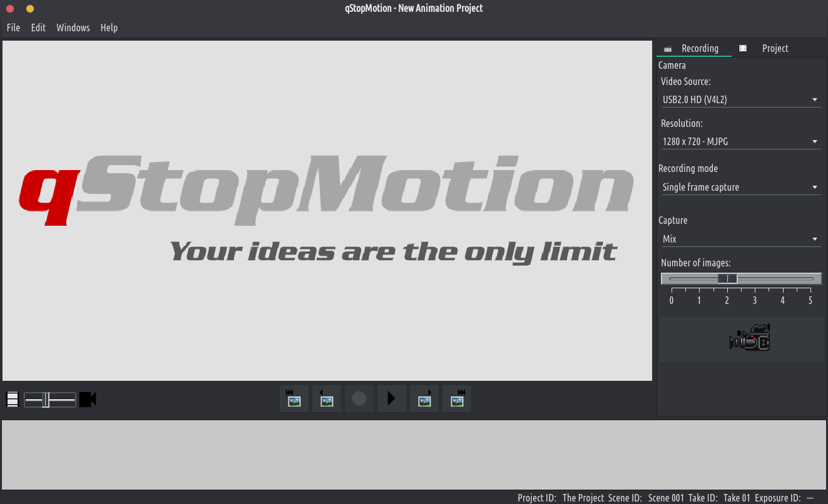Click the round record button
Viewport: 828px width, 504px height.
tap(359, 398)
